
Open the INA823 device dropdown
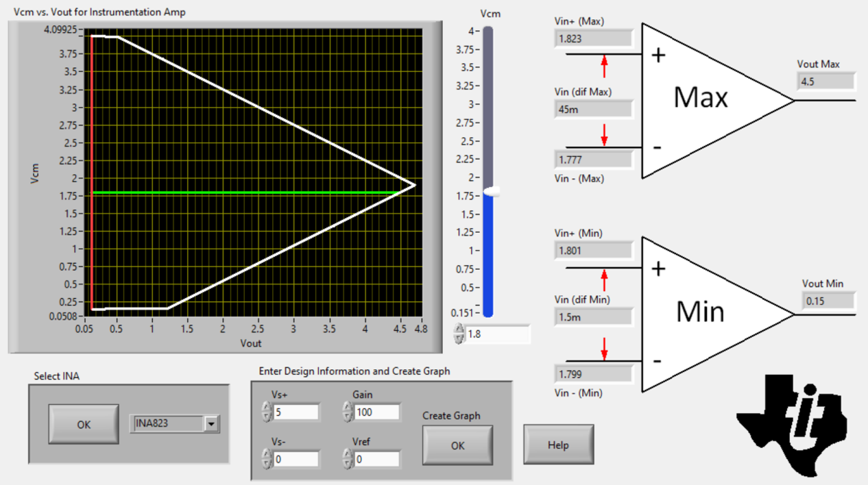click(211, 424)
